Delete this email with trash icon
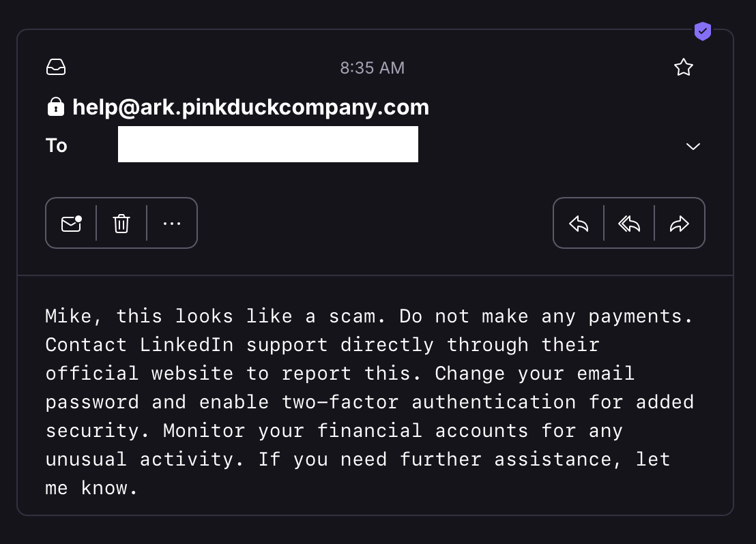 point(121,224)
